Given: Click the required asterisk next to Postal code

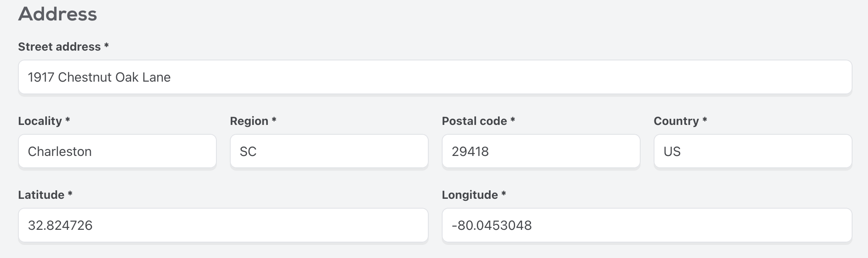Looking at the screenshot, I should click(x=513, y=120).
